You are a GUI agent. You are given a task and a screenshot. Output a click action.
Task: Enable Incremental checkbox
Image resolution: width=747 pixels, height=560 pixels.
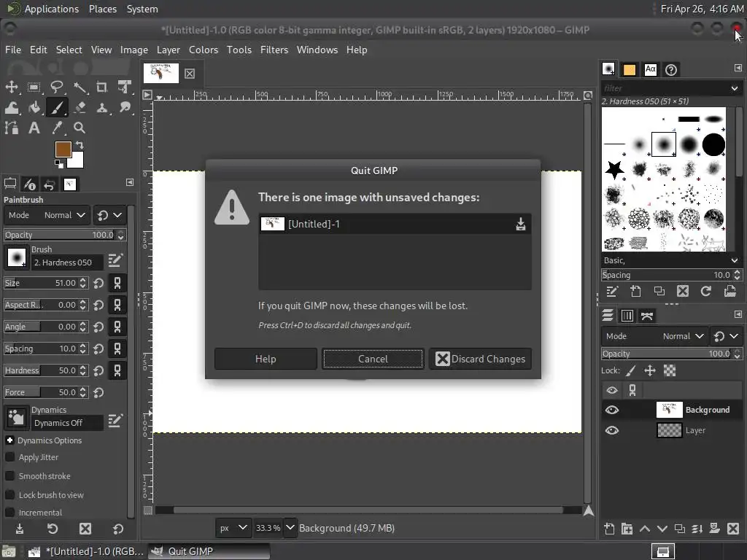click(x=9, y=513)
